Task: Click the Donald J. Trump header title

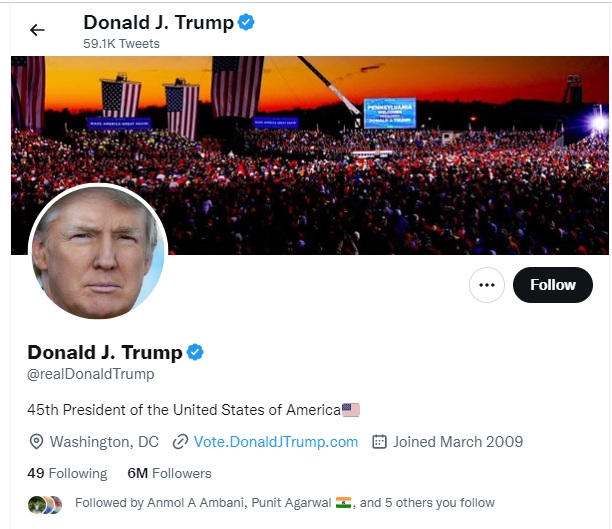Action: pos(158,22)
